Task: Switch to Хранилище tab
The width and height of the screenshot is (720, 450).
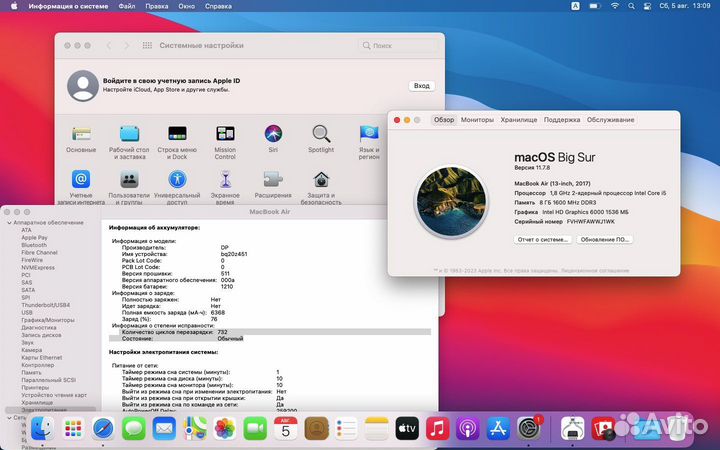Action: pos(518,120)
